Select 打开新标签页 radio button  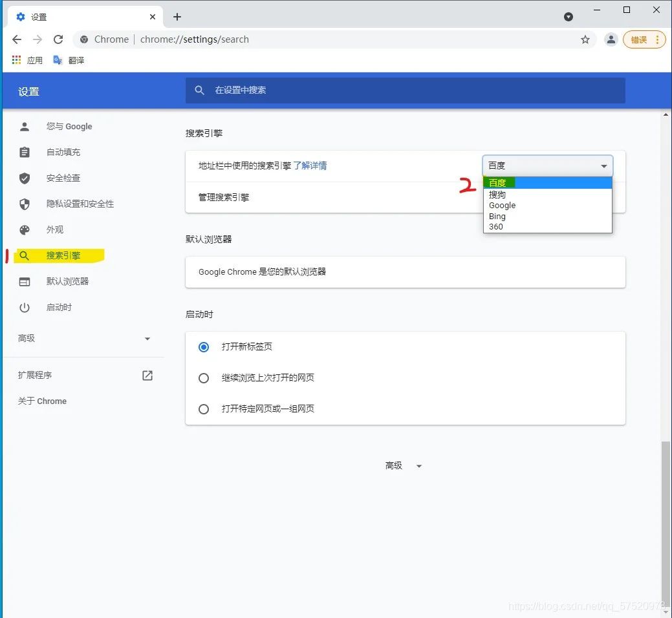[204, 347]
